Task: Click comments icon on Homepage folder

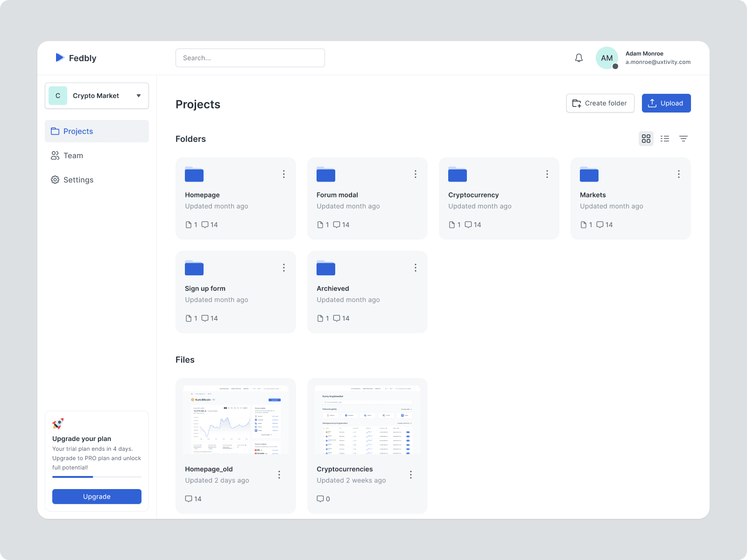Action: point(205,225)
